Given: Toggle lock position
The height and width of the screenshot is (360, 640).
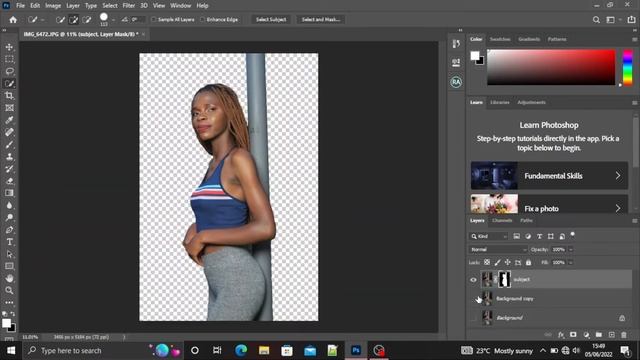Looking at the screenshot, I should click(507, 262).
